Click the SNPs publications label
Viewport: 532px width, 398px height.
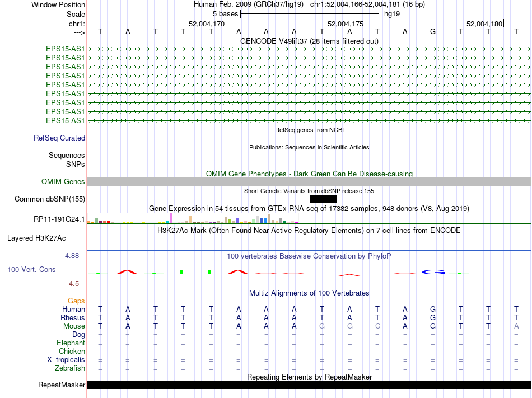[76, 164]
